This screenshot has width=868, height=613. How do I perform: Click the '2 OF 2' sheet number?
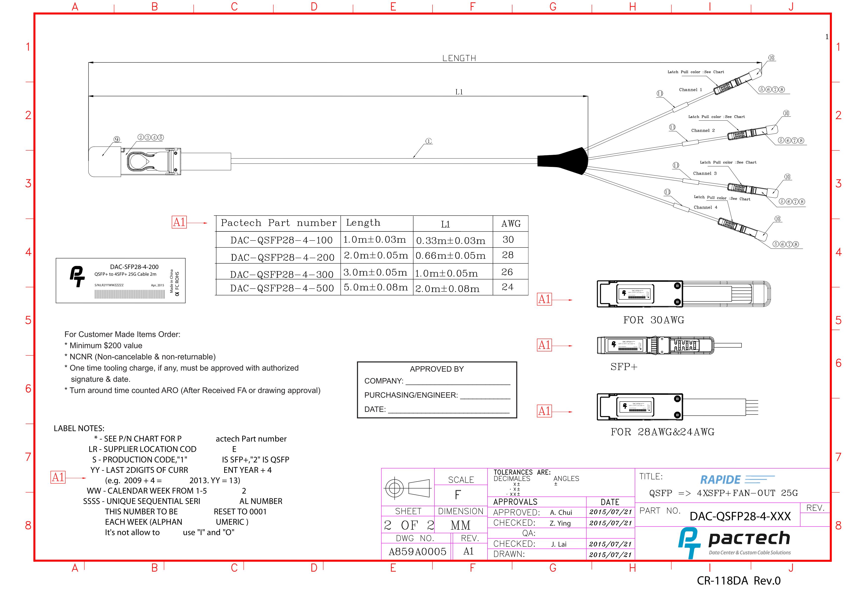(x=409, y=525)
